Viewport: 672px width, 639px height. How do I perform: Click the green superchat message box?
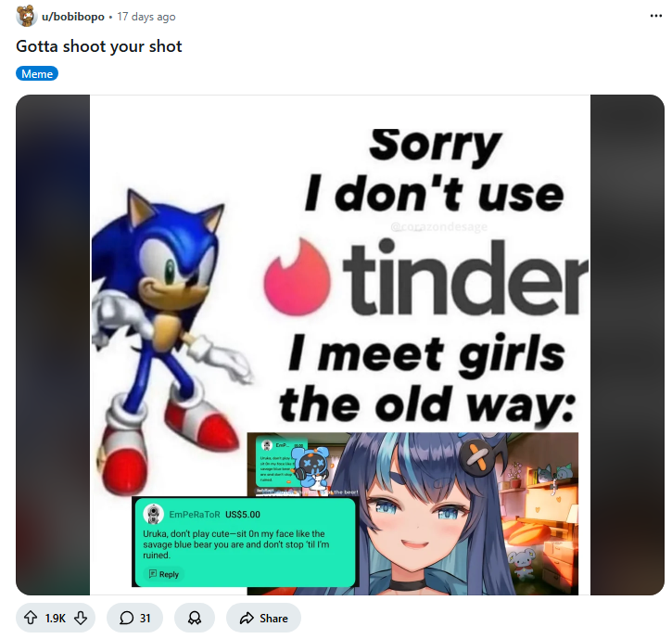245,542
